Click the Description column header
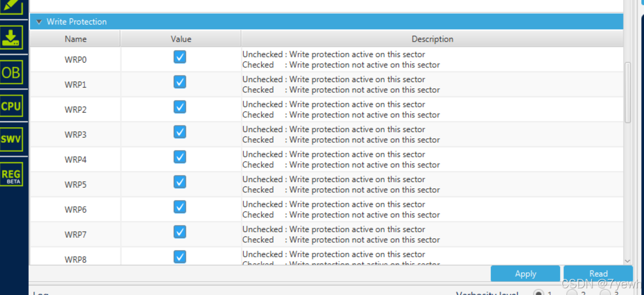The image size is (644, 295). pos(432,39)
